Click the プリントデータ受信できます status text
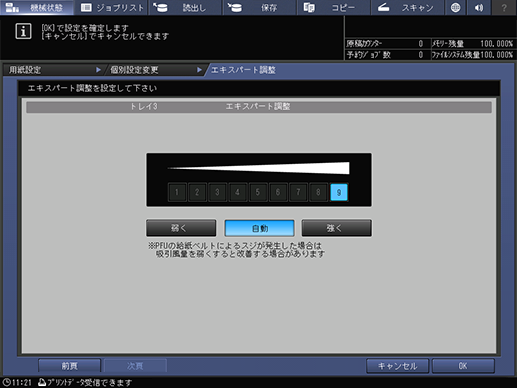Viewport: 517px width, 388px height. pyautogui.click(x=90, y=382)
